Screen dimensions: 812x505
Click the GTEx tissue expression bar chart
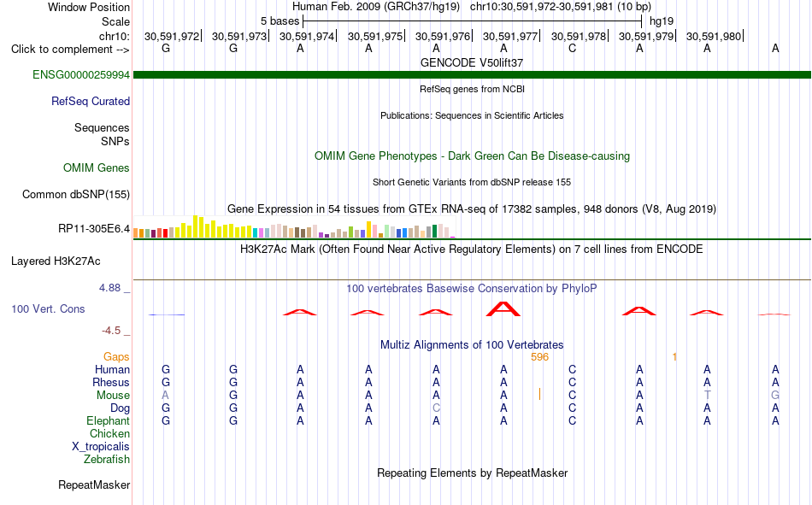point(294,226)
